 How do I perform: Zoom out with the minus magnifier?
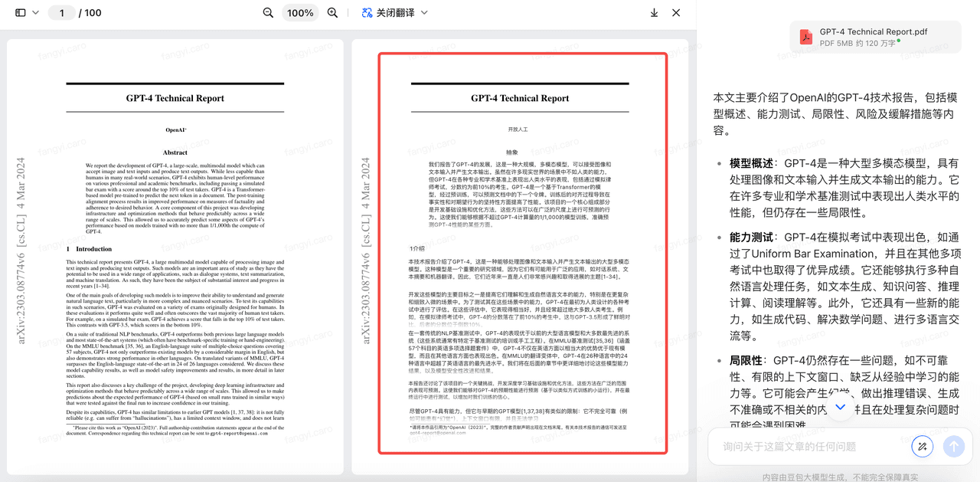(268, 13)
